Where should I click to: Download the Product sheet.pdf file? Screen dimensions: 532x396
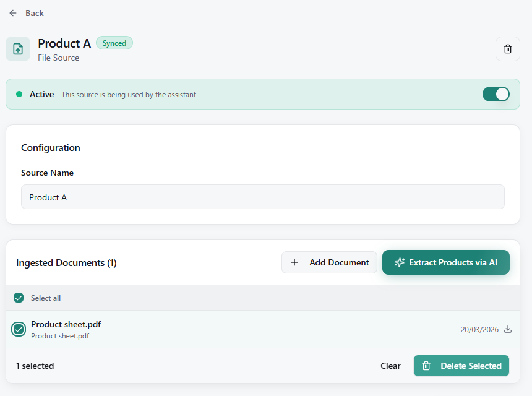[508, 329]
